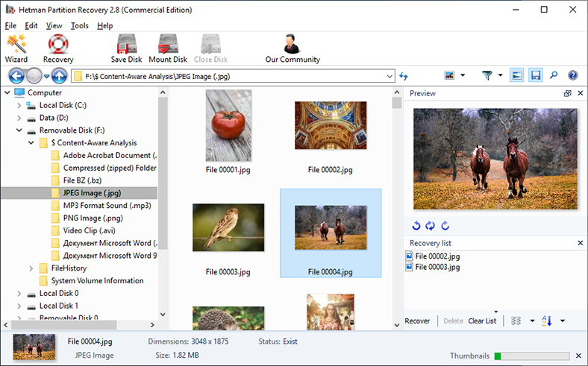Undock the Preview panel
Image resolution: width=588 pixels, height=366 pixels.
(567, 93)
